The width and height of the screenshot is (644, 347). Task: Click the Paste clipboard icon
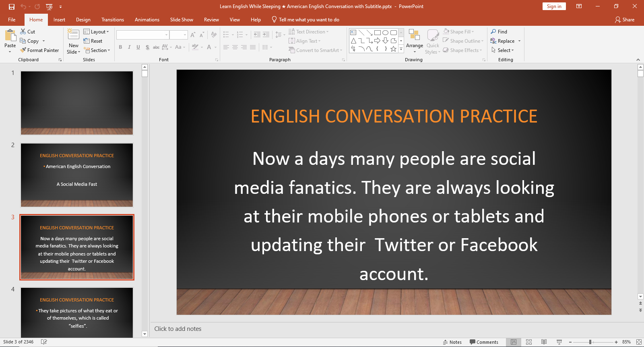coord(10,35)
